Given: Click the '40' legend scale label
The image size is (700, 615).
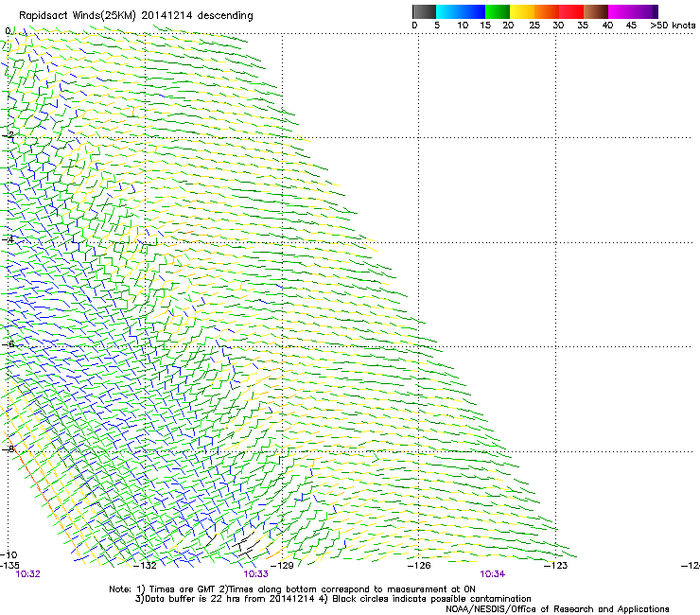Looking at the screenshot, I should 607,26.
